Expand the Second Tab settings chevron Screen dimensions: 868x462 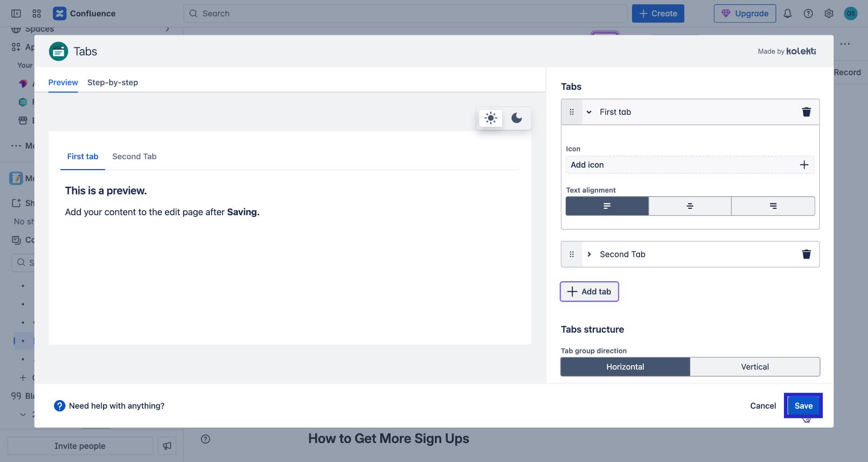pos(589,254)
